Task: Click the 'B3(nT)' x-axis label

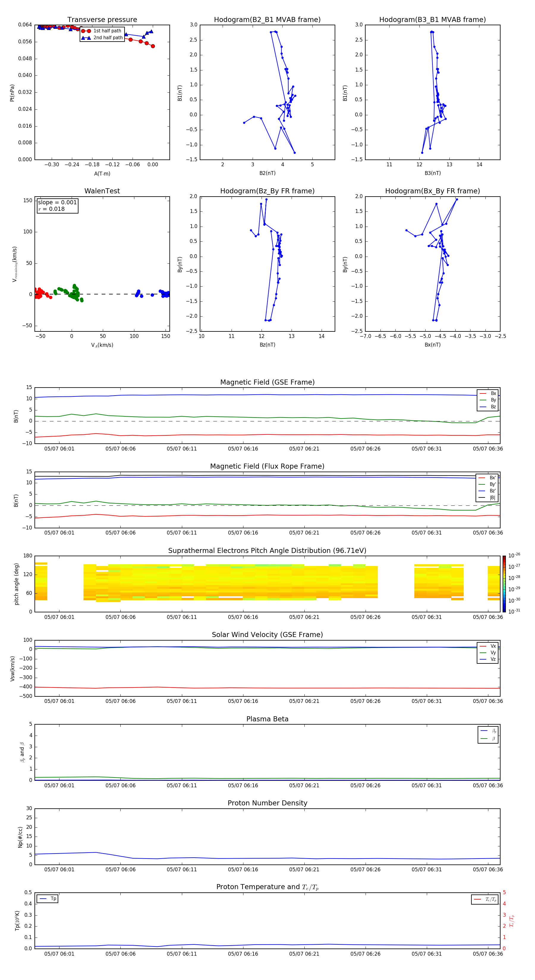Action: tap(432, 173)
